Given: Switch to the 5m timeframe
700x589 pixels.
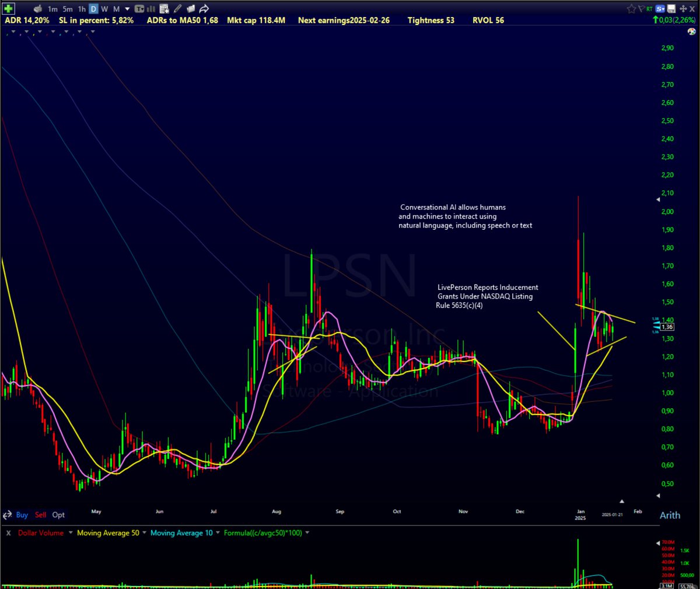Looking at the screenshot, I should (x=68, y=9).
